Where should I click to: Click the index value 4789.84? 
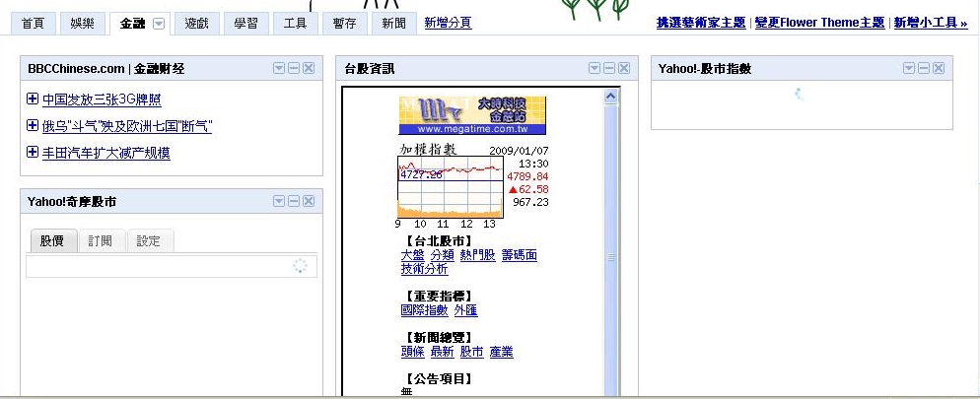527,176
